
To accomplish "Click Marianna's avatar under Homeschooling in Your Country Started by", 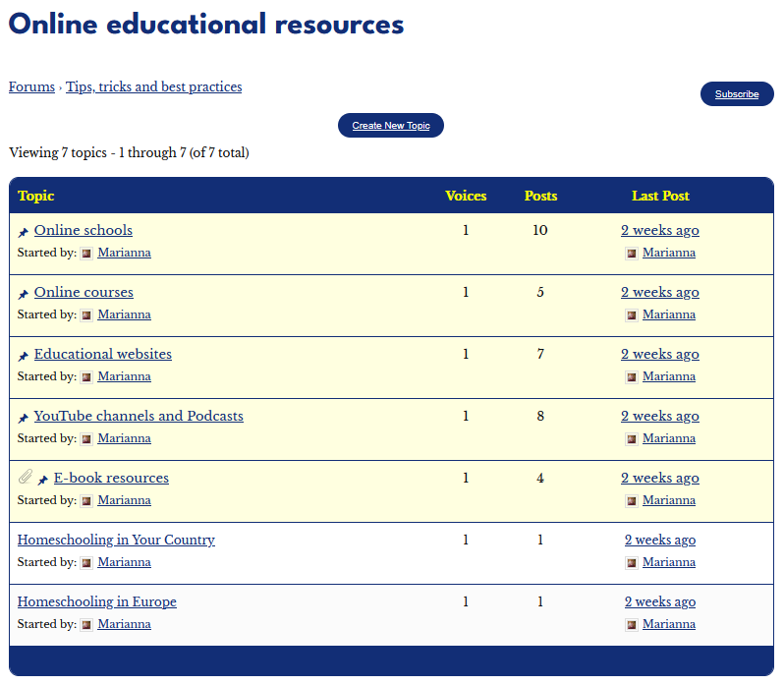I will pos(86,563).
